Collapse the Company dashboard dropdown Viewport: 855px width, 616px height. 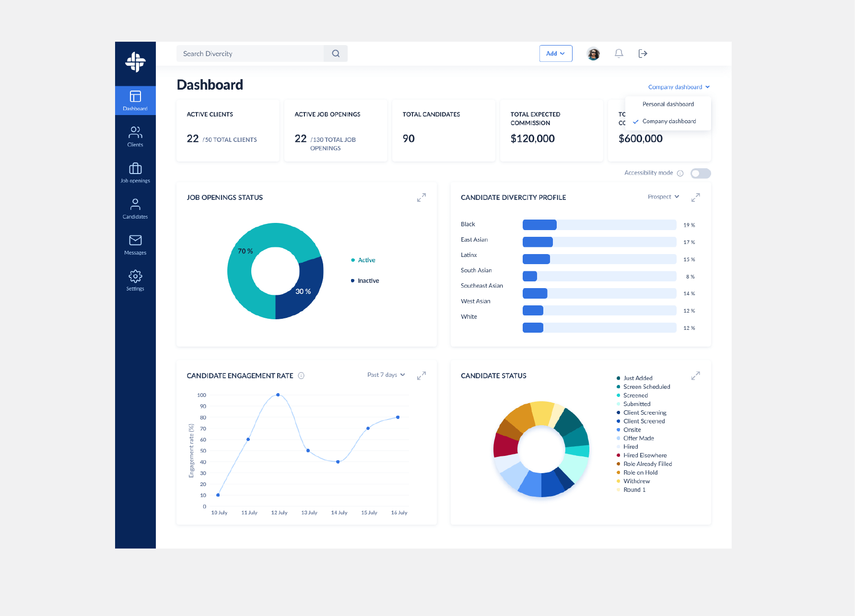679,87
